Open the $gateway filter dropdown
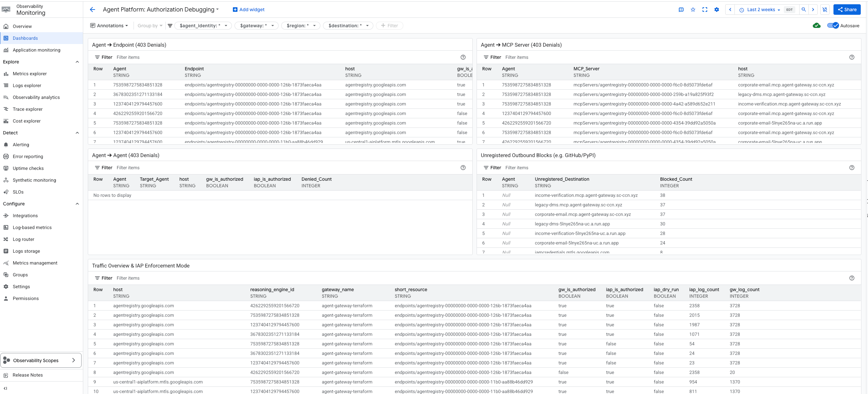The height and width of the screenshot is (394, 868). (257, 26)
